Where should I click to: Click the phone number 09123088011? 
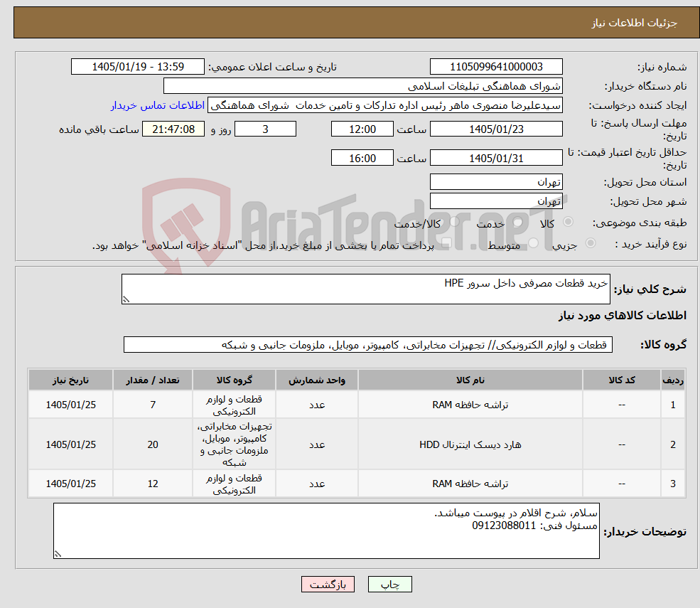(504, 526)
